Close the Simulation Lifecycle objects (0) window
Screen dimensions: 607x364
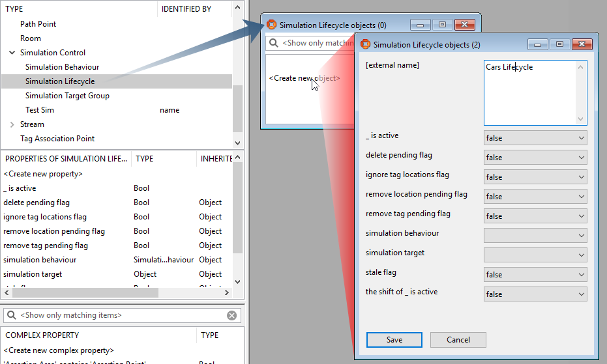pyautogui.click(x=464, y=25)
